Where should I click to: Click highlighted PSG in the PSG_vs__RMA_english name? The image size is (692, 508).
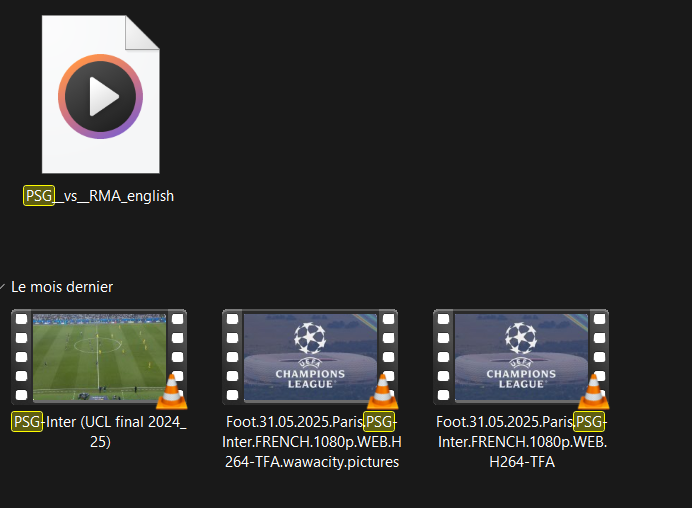(39, 196)
